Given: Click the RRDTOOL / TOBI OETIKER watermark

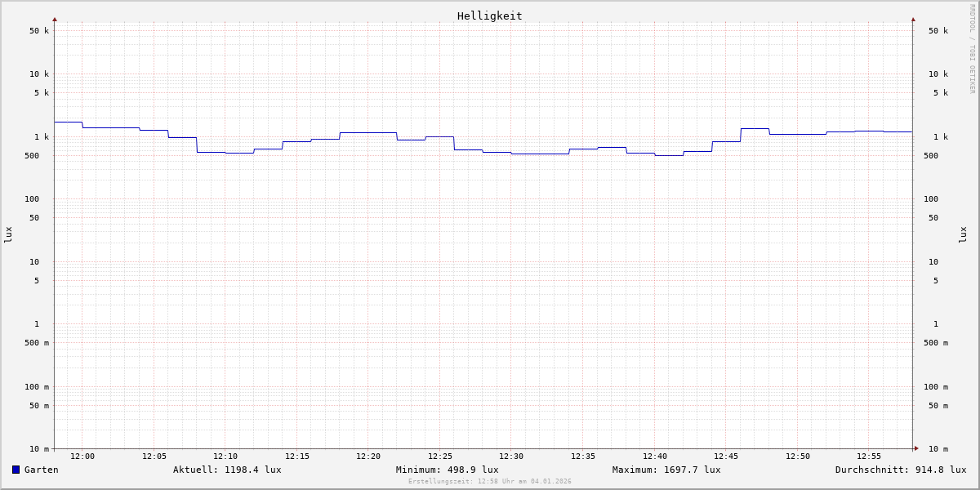Looking at the screenshot, I should click(x=972, y=49).
